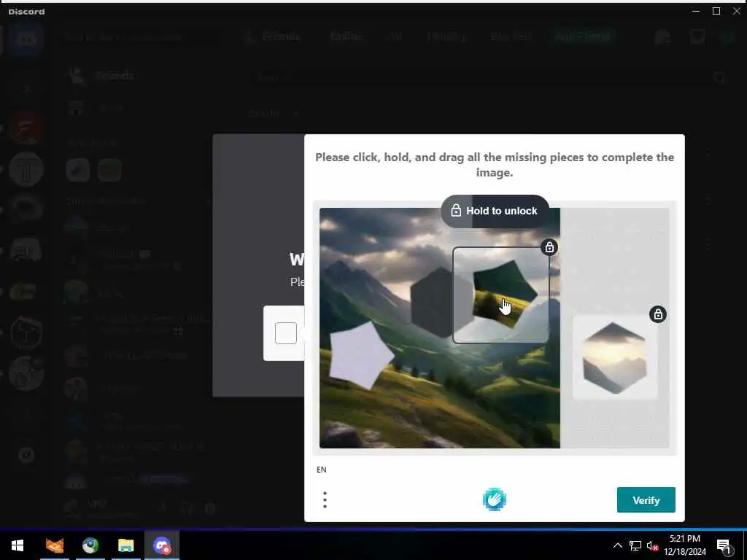Click the muted volume tray icon
Viewport: 747px width, 560px height.
pos(653,545)
